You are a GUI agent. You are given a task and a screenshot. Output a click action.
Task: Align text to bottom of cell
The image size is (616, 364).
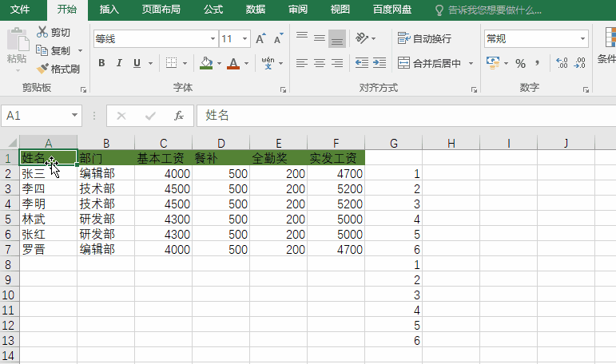337,38
